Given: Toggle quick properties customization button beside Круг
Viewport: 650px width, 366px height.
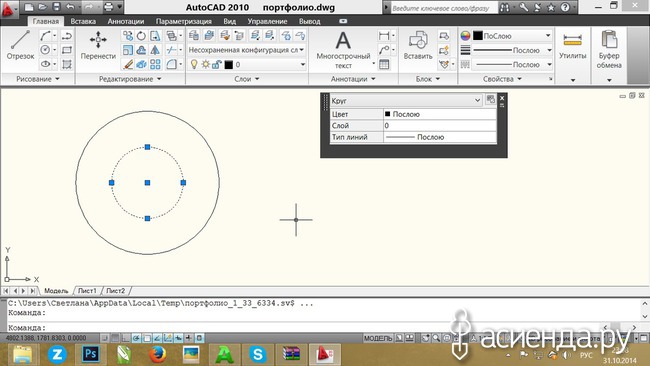Looking at the screenshot, I should click(491, 99).
